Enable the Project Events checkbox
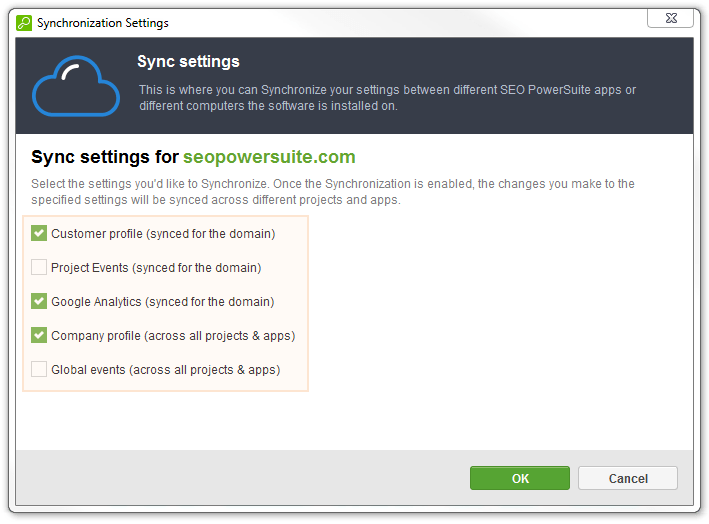 tap(39, 267)
